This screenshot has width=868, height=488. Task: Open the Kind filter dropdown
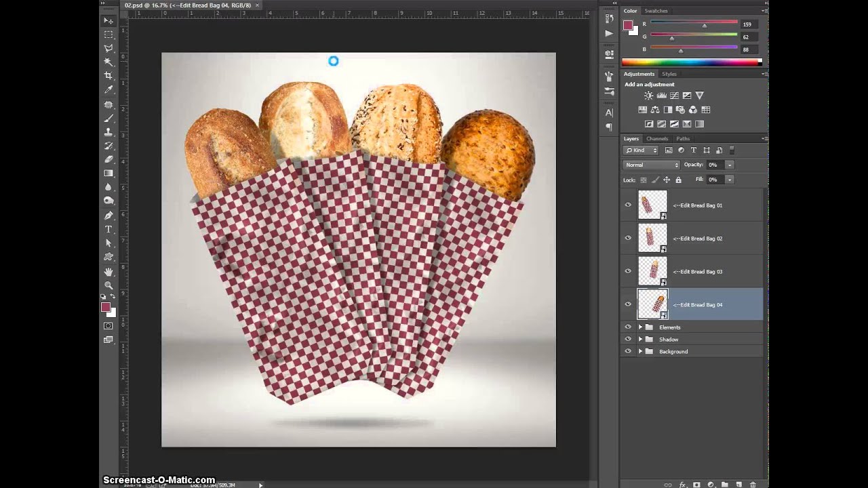coord(642,150)
